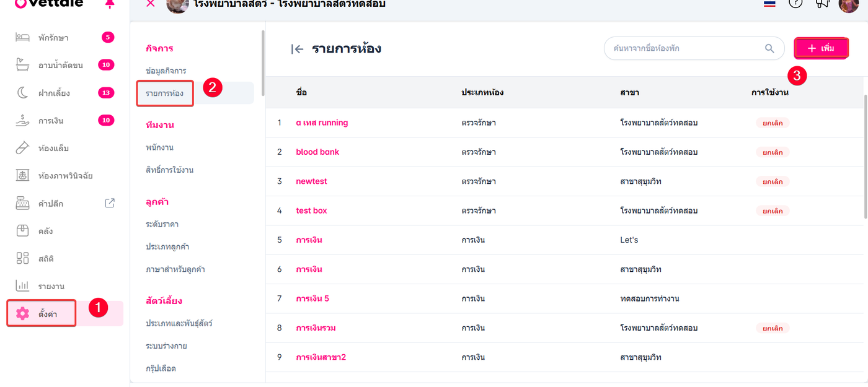Select the ข้อมูลกิจการ menu item
This screenshot has height=387, width=868.
[166, 71]
